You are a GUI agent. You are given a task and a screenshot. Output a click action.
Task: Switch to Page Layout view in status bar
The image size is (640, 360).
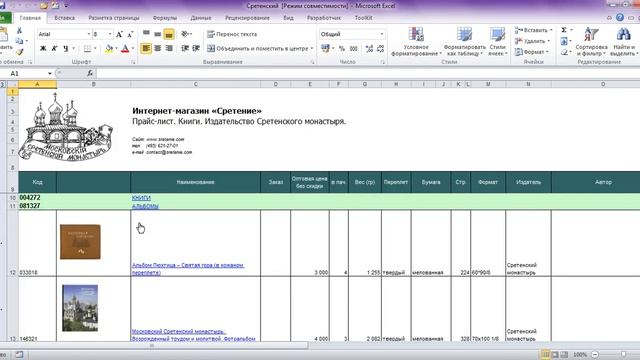pos(555,354)
